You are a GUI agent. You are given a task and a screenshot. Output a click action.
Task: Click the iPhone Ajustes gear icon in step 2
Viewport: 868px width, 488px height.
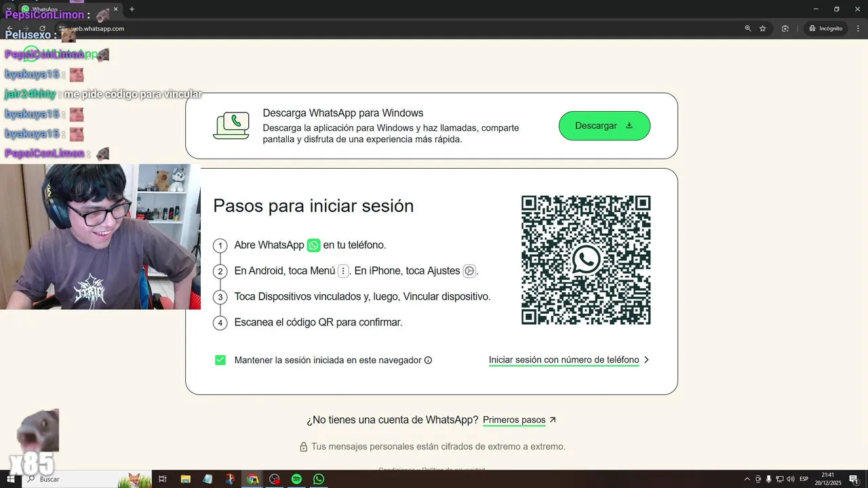click(469, 271)
